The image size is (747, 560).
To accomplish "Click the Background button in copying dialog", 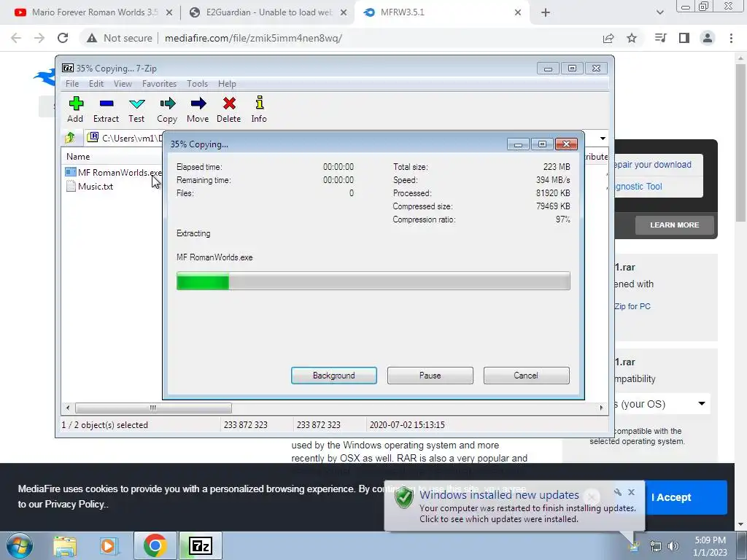I will point(334,376).
